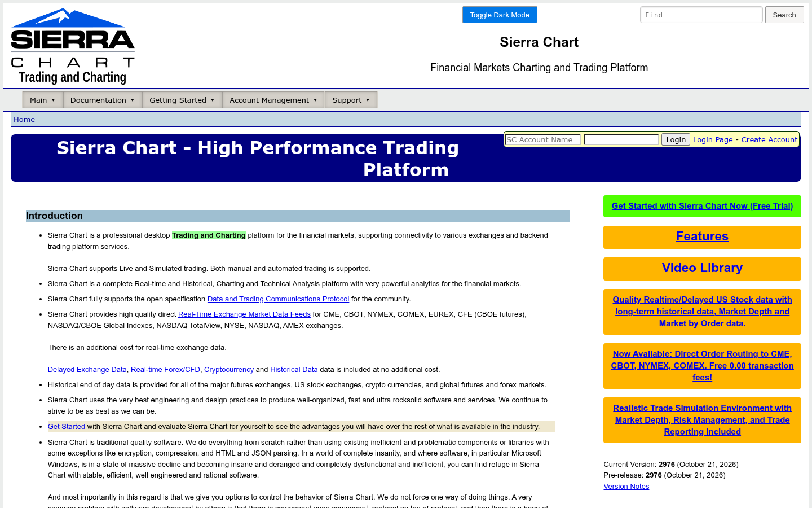
Task: Open the Delayed Exchange Data link
Action: point(87,370)
